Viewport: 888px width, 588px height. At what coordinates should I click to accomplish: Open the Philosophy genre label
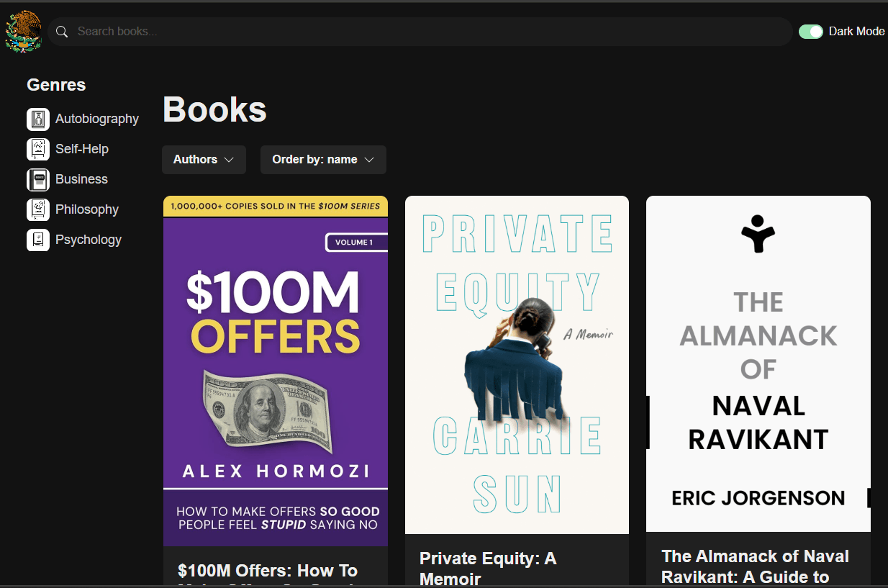tap(87, 209)
